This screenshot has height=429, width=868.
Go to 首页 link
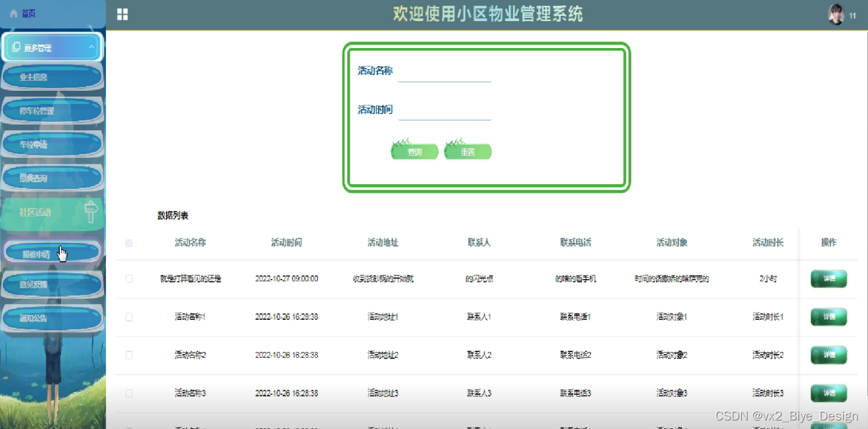pyautogui.click(x=28, y=13)
